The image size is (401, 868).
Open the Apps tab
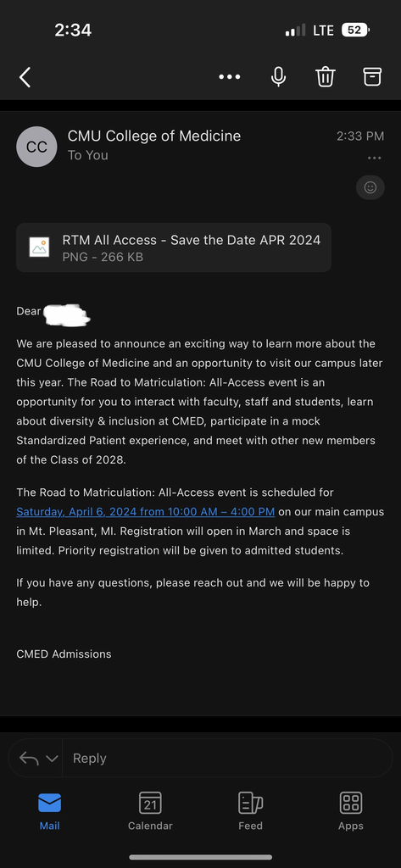[x=351, y=811]
